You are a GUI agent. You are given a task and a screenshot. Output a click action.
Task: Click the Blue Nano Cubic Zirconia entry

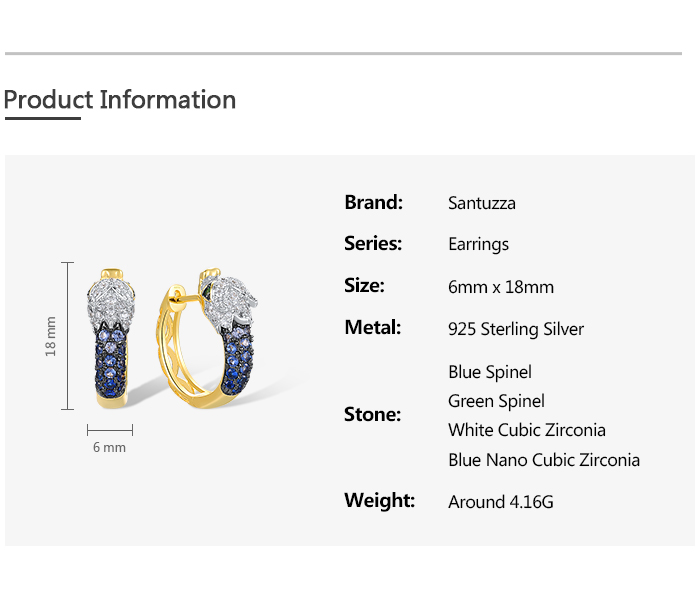(544, 460)
